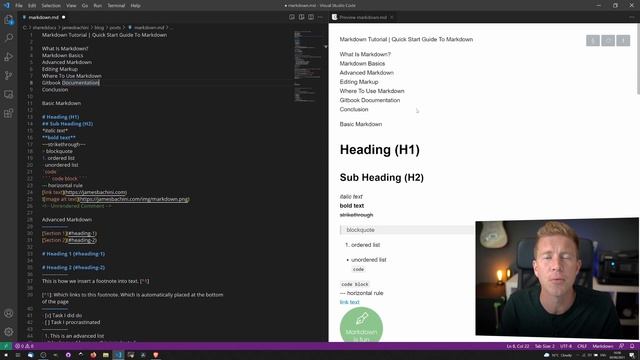The width and height of the screenshot is (640, 360).
Task: Open line and column Ln 8, Col 22 indicator
Action: point(518,346)
